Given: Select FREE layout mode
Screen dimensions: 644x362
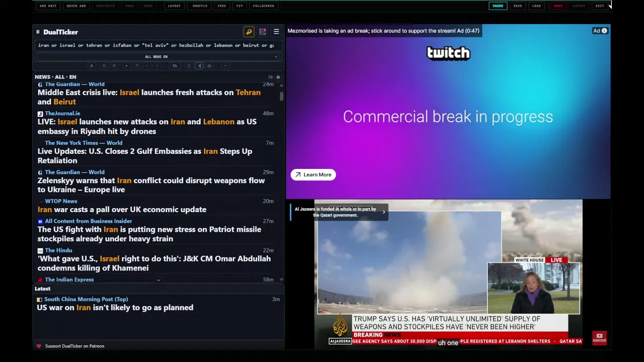Looking at the screenshot, I should point(222,6).
